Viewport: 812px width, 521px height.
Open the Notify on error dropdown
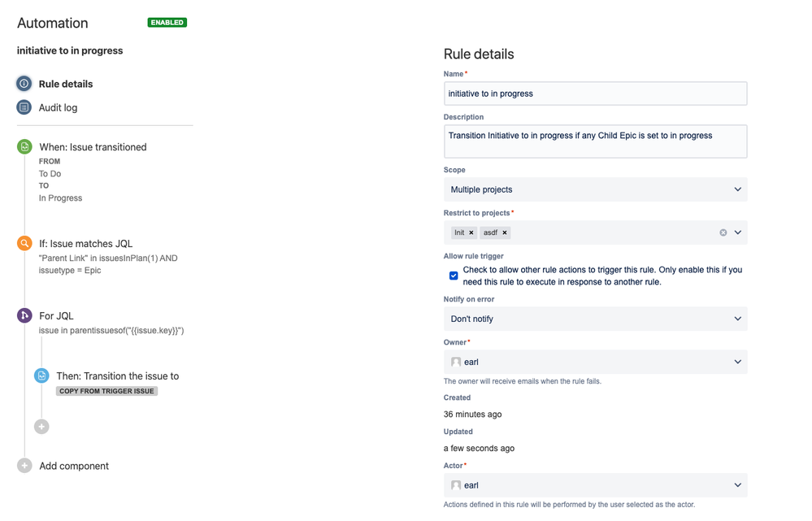click(x=594, y=319)
